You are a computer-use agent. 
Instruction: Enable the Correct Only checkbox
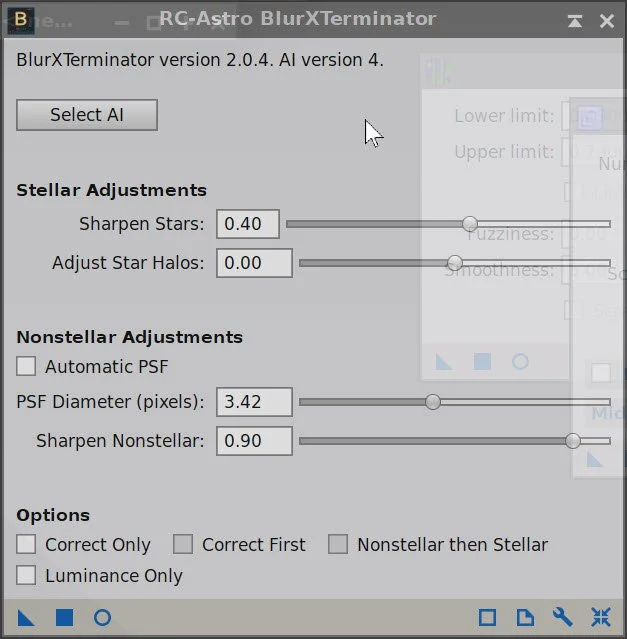pos(26,544)
